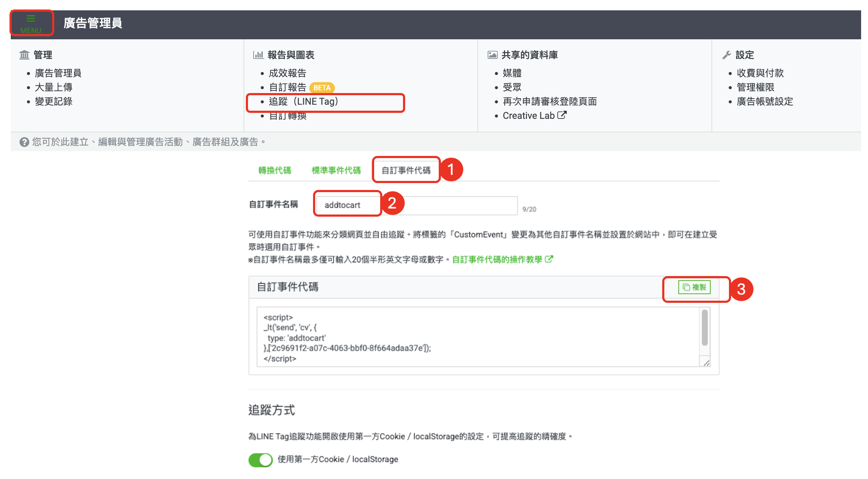
Task: Click the 自訂事件名稱 label
Action: point(273,204)
